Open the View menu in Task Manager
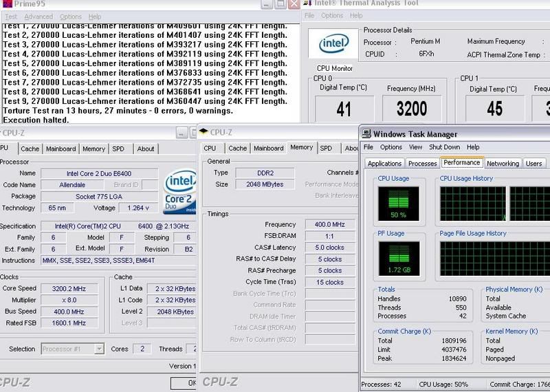Screen dimensions: 550x392 [x=416, y=147]
